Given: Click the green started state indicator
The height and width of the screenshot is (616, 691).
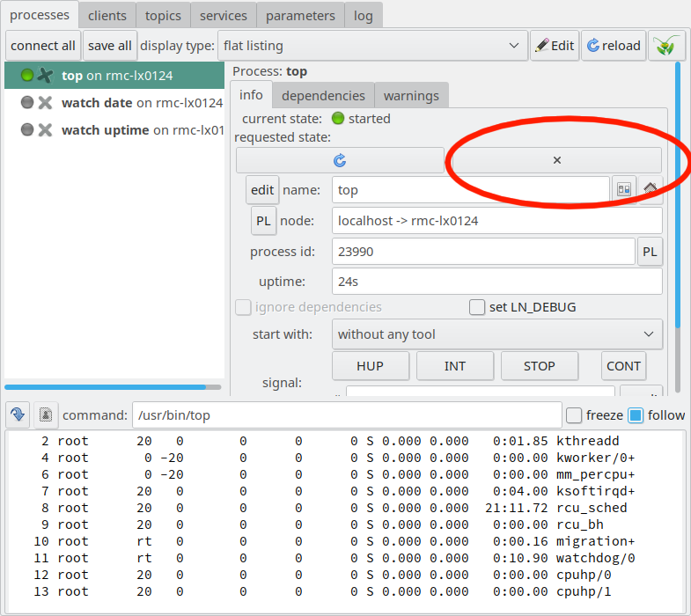Looking at the screenshot, I should click(x=338, y=119).
